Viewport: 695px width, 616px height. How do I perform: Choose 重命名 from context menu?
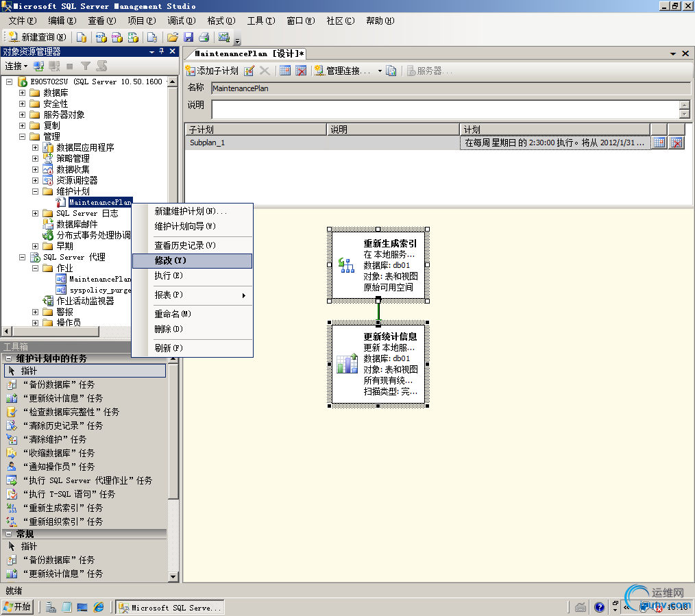[193, 315]
